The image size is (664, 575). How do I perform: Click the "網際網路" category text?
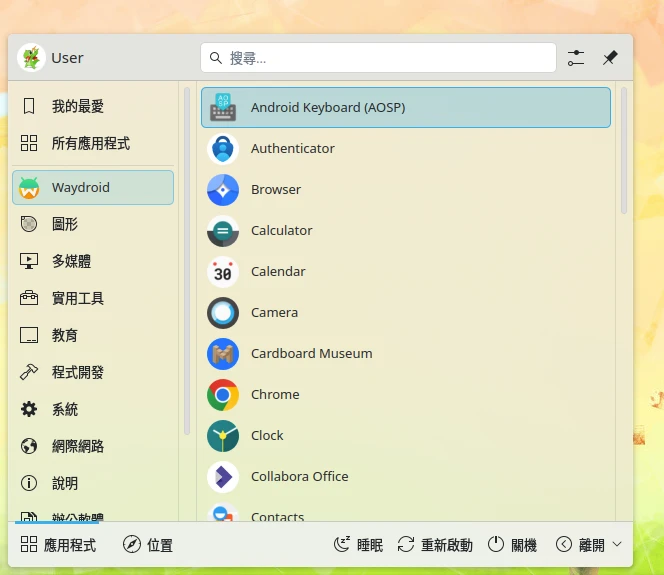point(77,446)
